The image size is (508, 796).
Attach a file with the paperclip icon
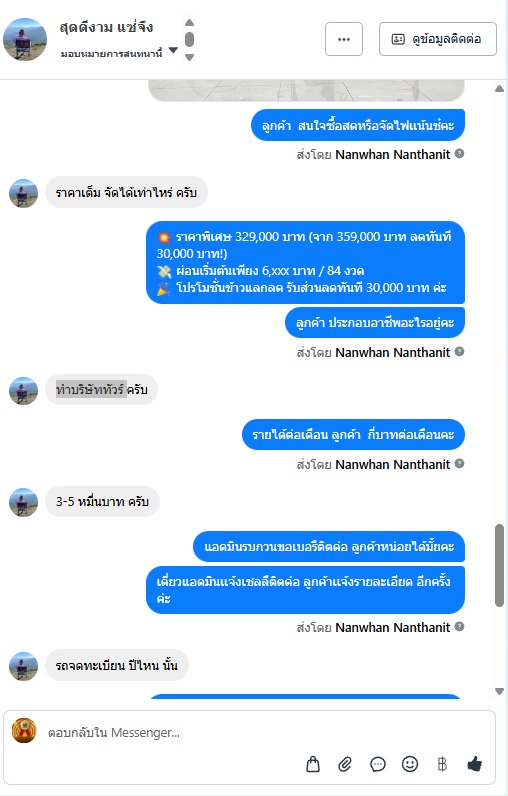(x=345, y=764)
